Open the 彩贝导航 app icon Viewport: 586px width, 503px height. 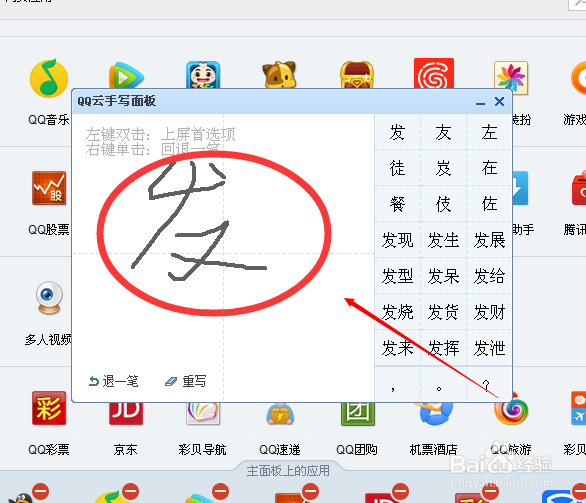pos(203,413)
